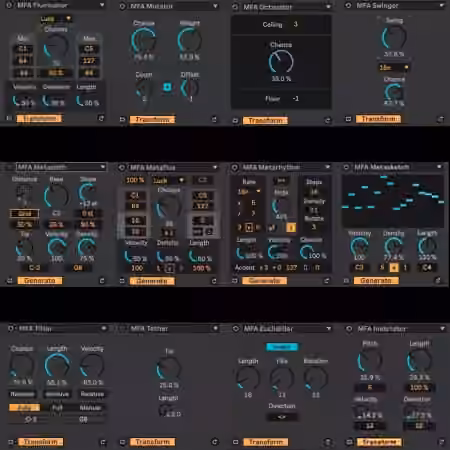Open the 16n rate dropdown in Swinger
This screenshot has width=450, height=450.
click(393, 67)
